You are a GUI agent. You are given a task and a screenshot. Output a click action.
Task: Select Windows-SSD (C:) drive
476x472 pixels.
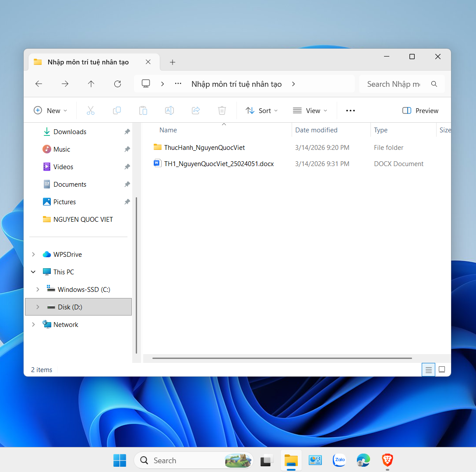tap(84, 289)
